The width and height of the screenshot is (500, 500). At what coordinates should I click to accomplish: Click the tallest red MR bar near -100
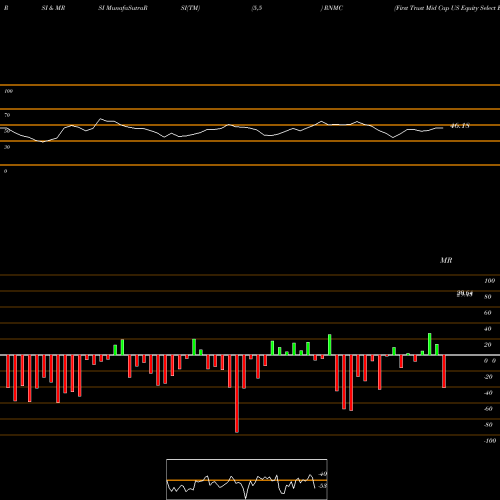237,394
